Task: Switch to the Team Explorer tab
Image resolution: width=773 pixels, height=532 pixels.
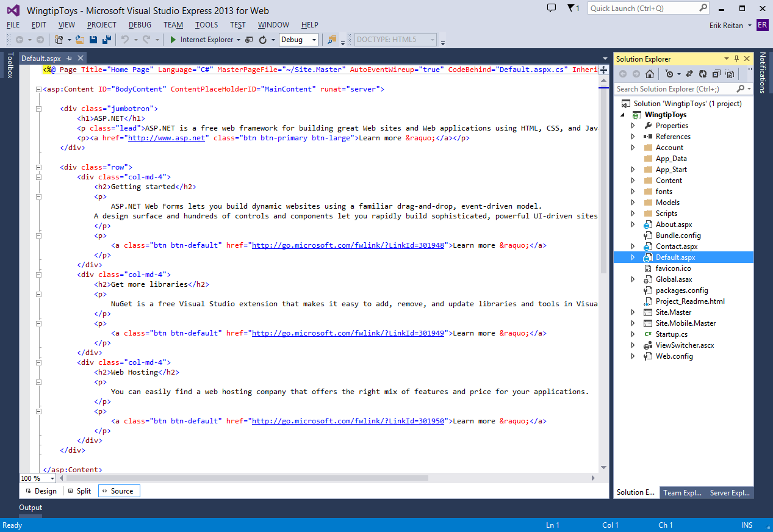Action: [x=681, y=492]
